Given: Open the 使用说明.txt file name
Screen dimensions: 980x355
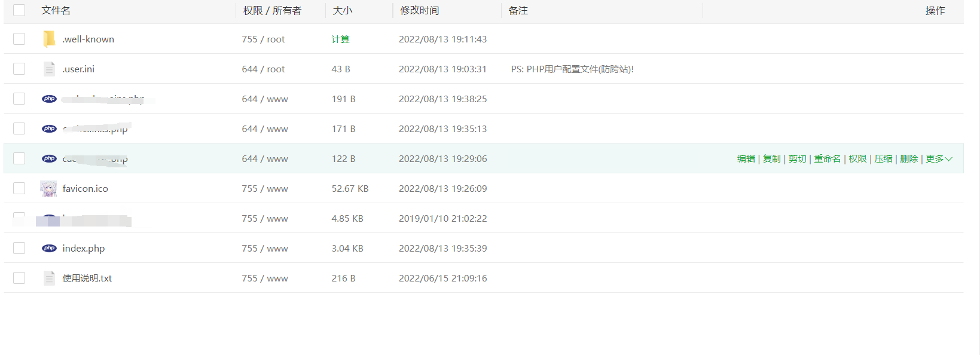Looking at the screenshot, I should 87,278.
